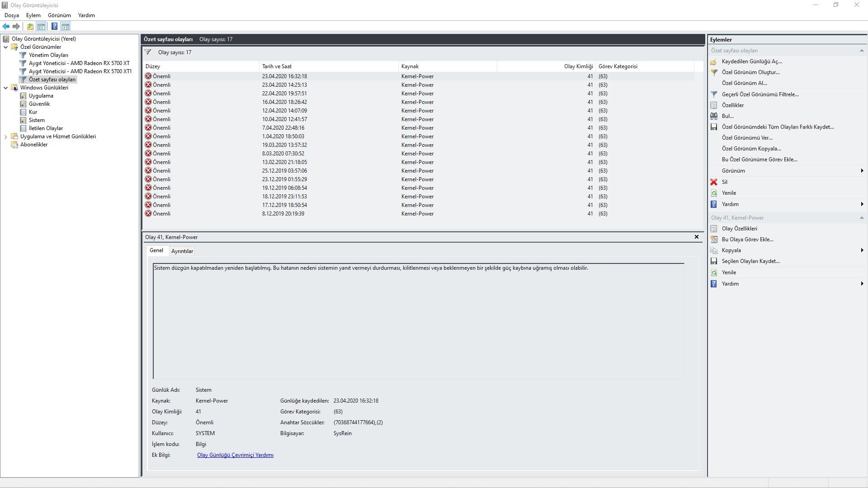Open the Eylem menu
Screen dimensions: 868x488
[33, 15]
